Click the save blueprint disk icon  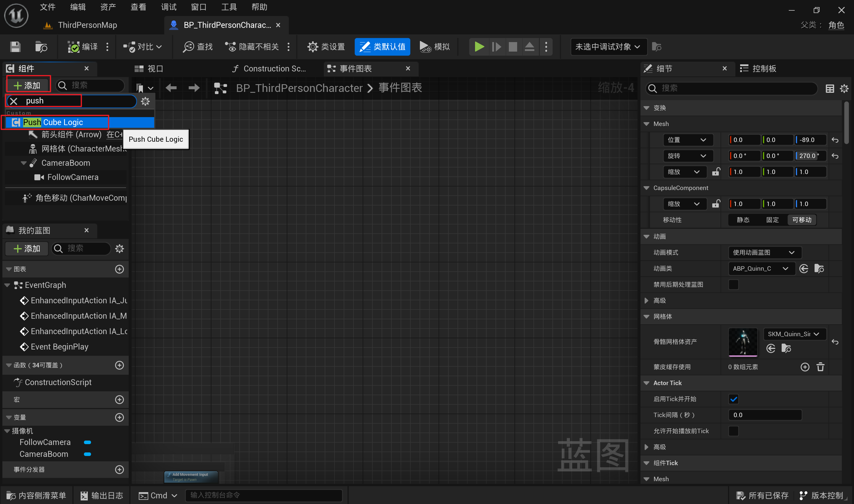15,47
